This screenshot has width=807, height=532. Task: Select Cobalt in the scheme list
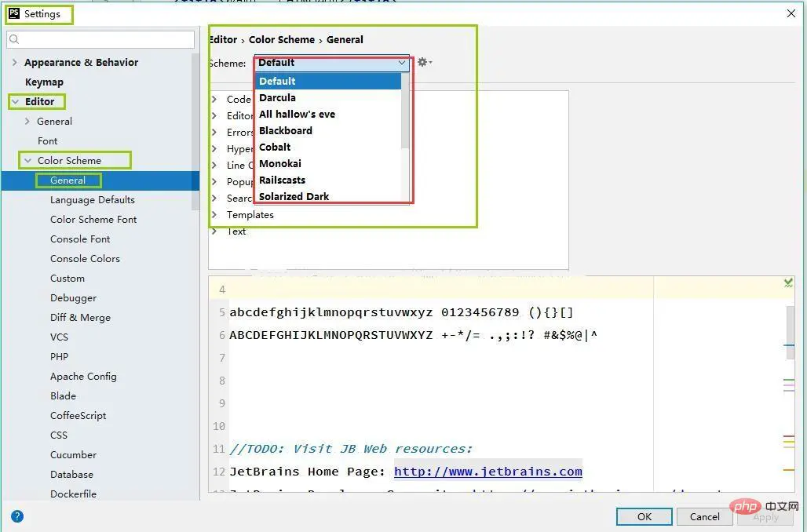[x=275, y=148]
